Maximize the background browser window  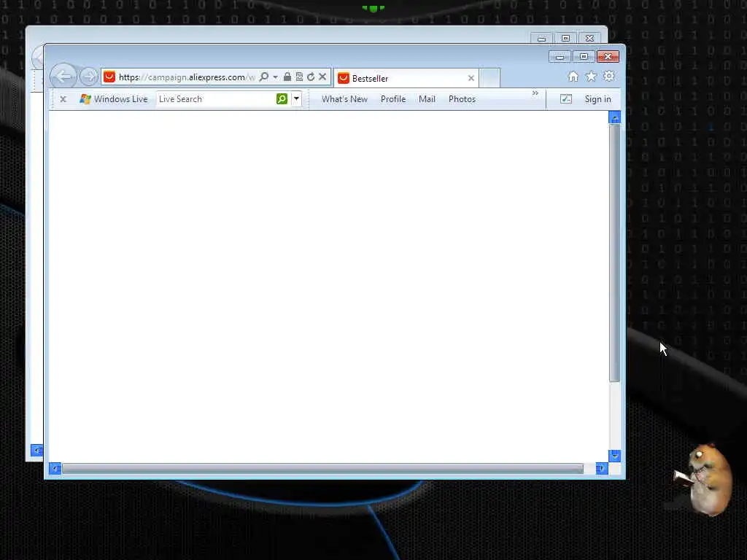[x=565, y=38]
